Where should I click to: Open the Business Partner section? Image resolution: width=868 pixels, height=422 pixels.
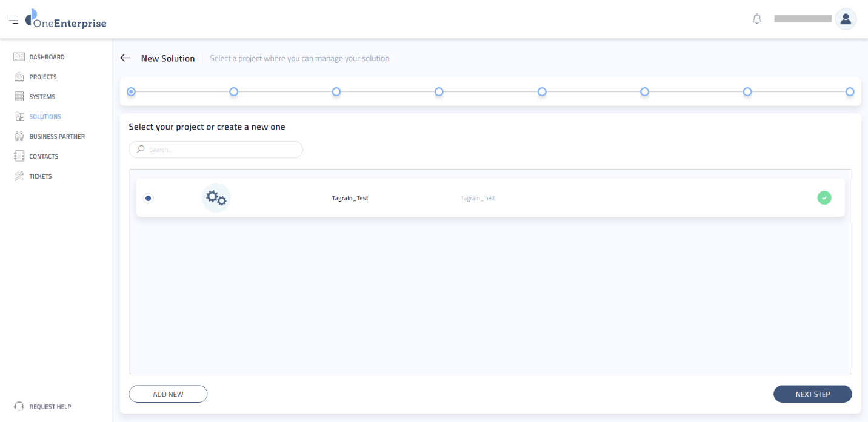point(57,136)
